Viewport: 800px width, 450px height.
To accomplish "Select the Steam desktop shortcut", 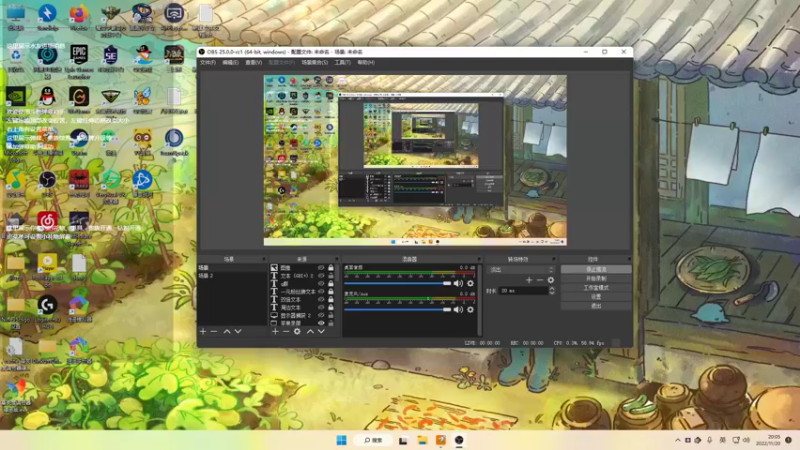I will 79,142.
